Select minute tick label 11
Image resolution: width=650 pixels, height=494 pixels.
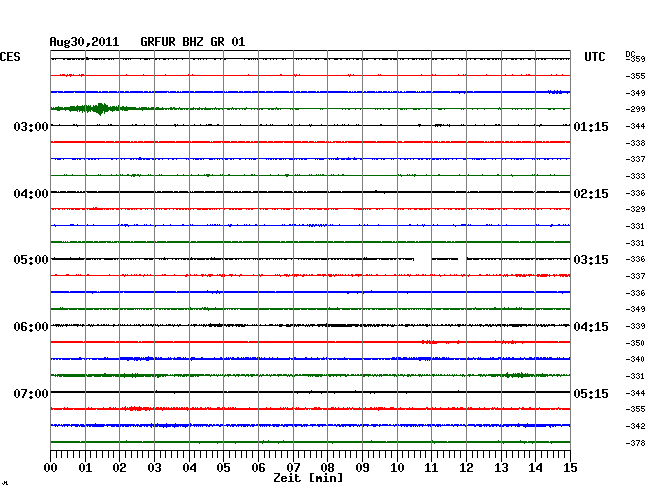(431, 467)
